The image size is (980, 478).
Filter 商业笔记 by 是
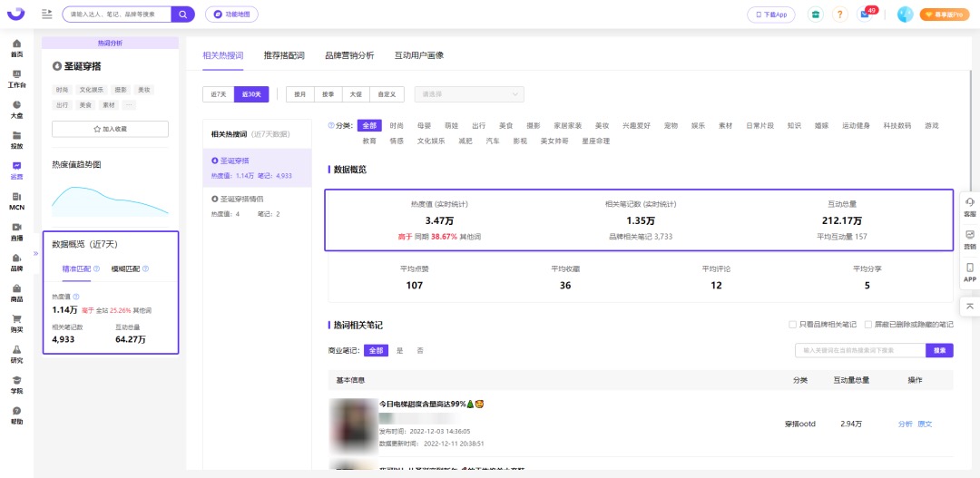click(x=400, y=351)
